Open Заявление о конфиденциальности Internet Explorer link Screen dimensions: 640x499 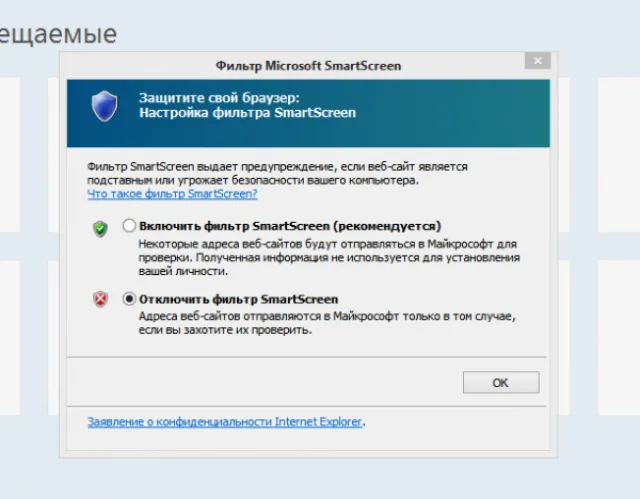(x=225, y=421)
